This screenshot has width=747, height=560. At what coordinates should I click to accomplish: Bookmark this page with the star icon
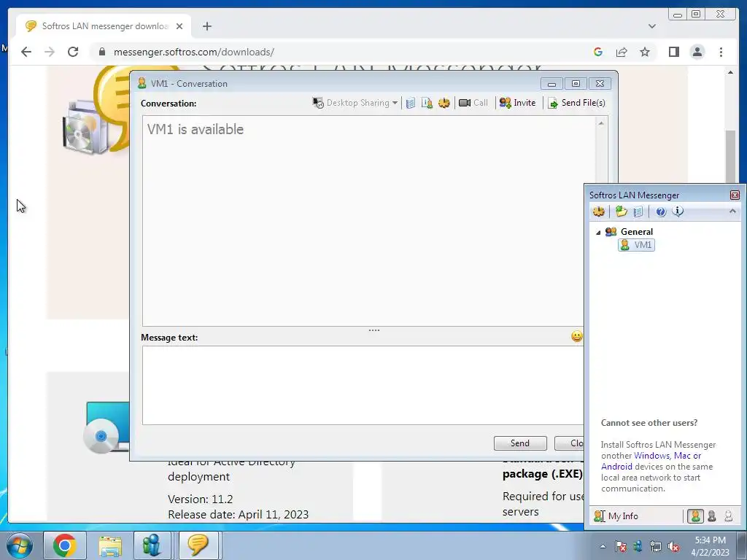(645, 52)
